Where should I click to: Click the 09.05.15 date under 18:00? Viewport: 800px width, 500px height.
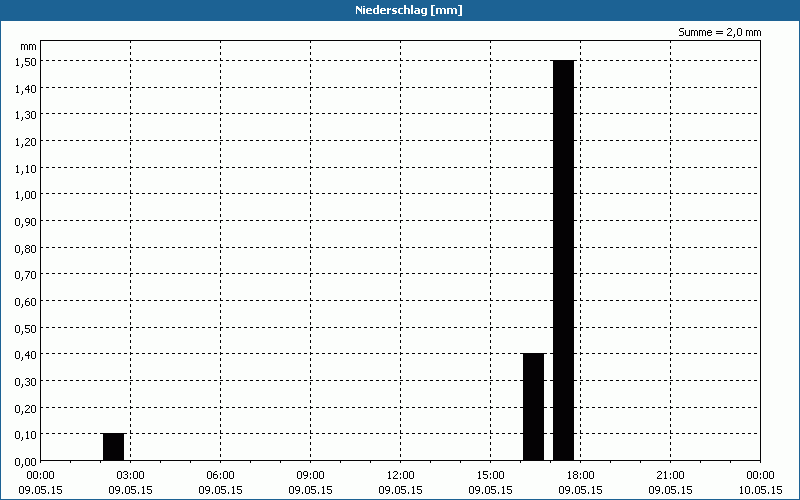(x=581, y=490)
